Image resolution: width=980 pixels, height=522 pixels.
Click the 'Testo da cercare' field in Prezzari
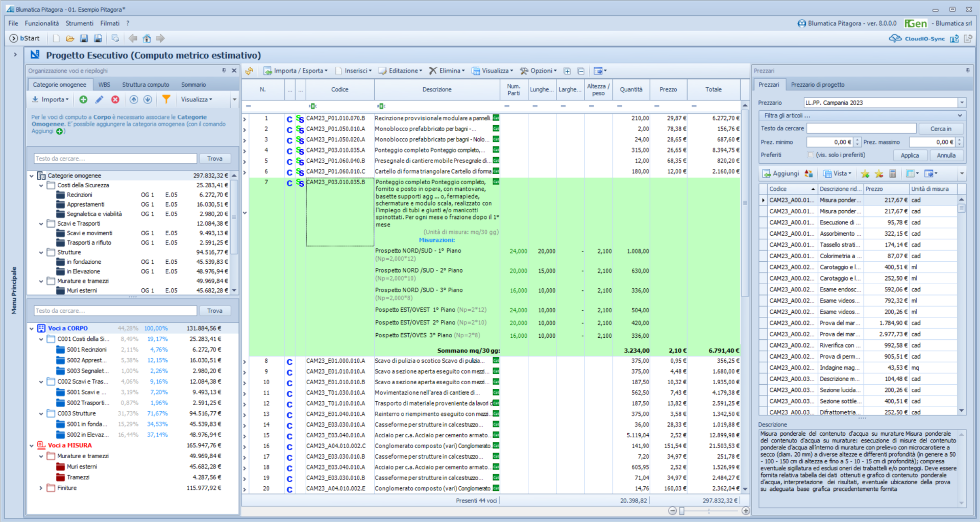[861, 129]
